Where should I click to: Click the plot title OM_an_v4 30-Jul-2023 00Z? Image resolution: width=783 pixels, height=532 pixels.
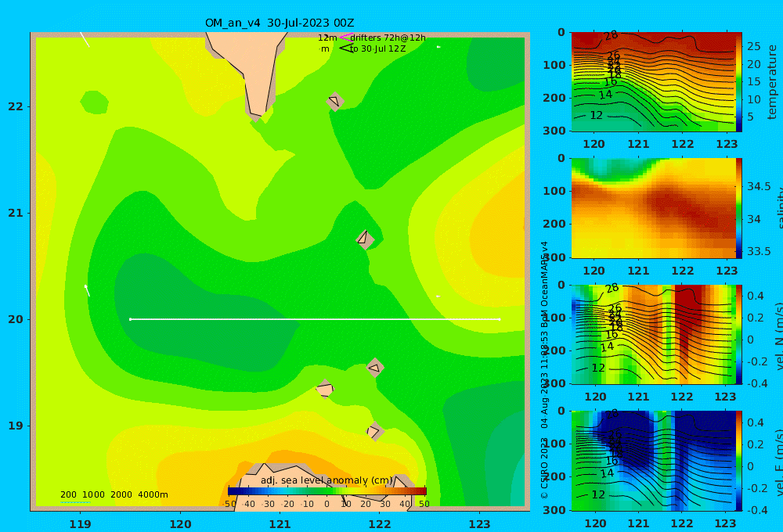pyautogui.click(x=280, y=23)
